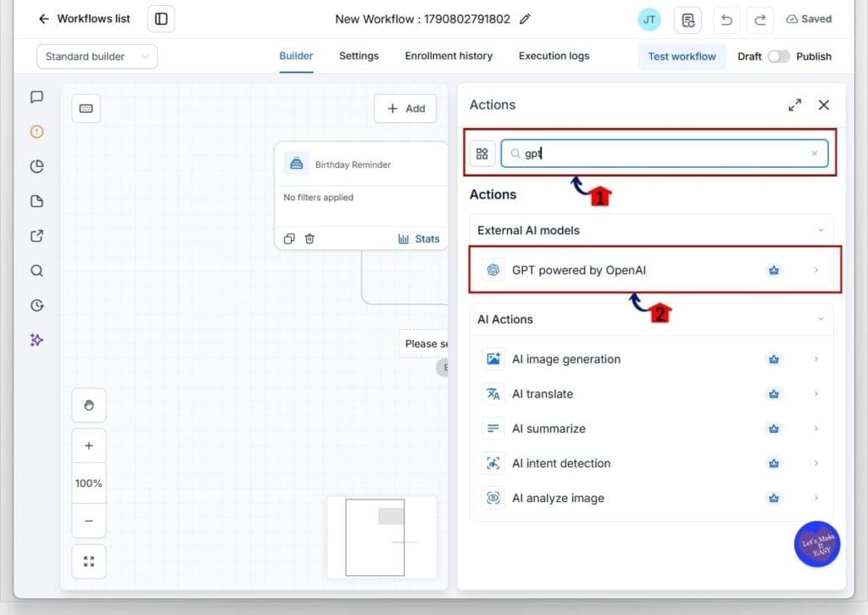Click the GPT powered by OpenAI chevron
The width and height of the screenshot is (868, 615).
click(x=816, y=270)
